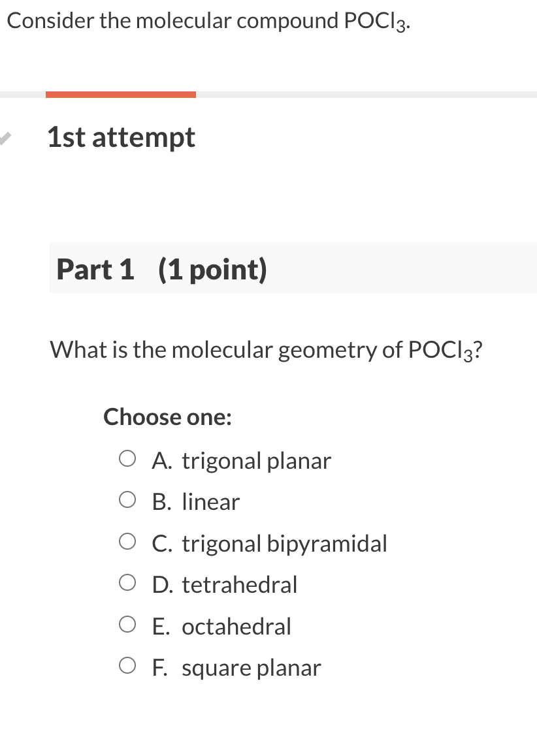
Task: Select radio button F for square planar
Action: pyautogui.click(x=127, y=665)
